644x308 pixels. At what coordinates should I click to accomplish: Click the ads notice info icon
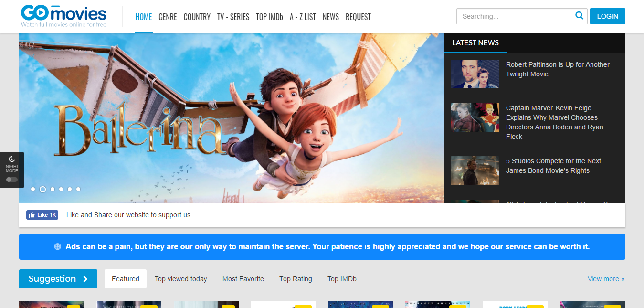pos(58,247)
